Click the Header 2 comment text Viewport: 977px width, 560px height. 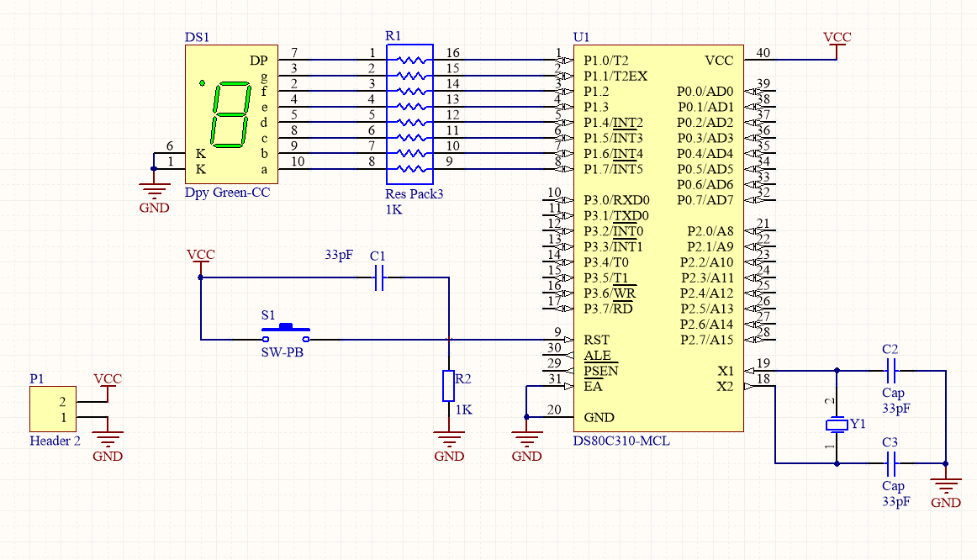(x=55, y=441)
